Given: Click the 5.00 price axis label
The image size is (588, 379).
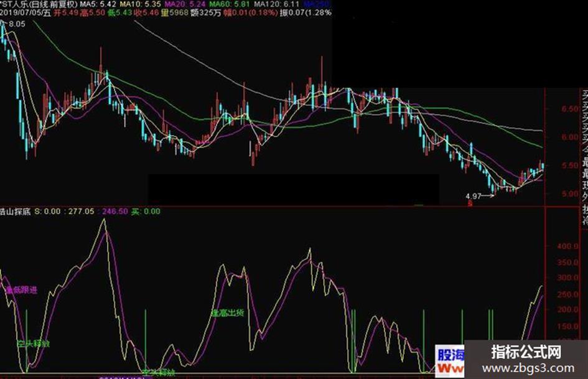Looking at the screenshot, I should point(570,194).
